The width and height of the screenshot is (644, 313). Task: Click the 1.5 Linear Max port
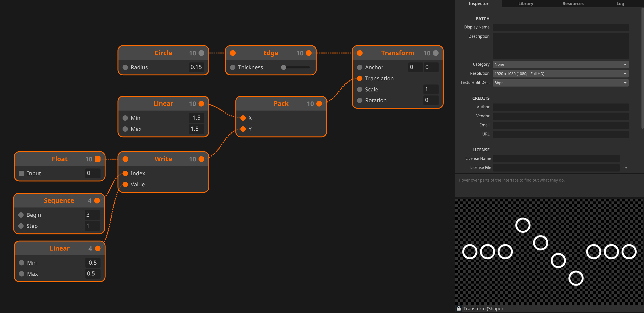coord(125,129)
